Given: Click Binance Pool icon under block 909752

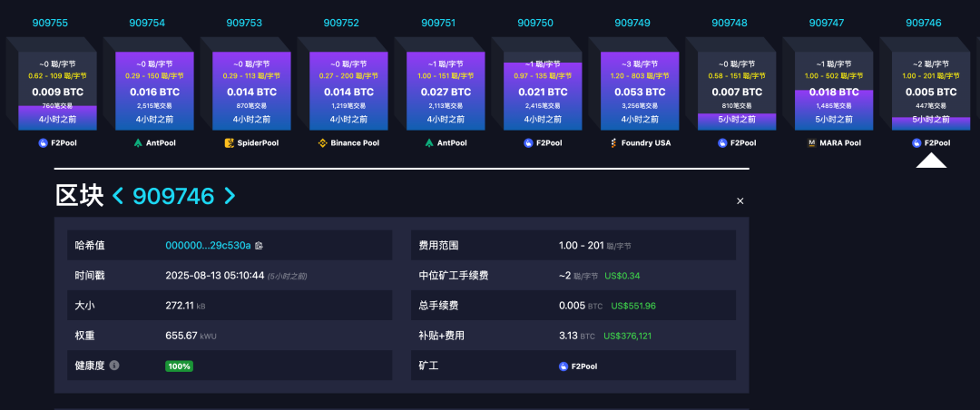Looking at the screenshot, I should (323, 143).
